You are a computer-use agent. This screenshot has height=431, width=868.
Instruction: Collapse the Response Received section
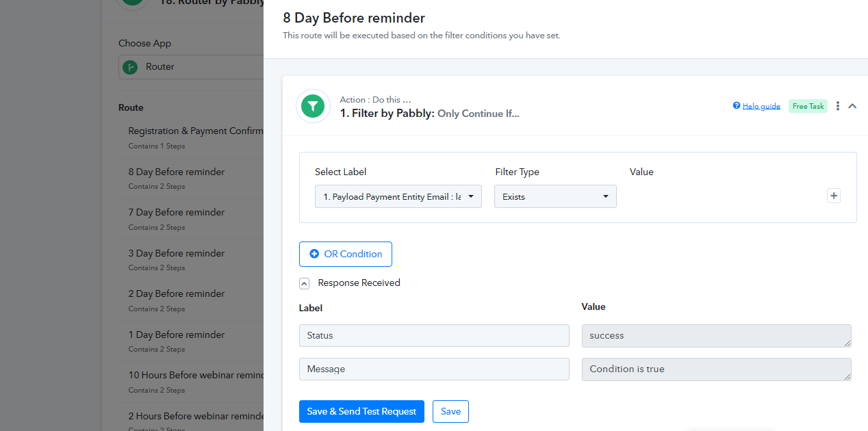pyautogui.click(x=304, y=283)
